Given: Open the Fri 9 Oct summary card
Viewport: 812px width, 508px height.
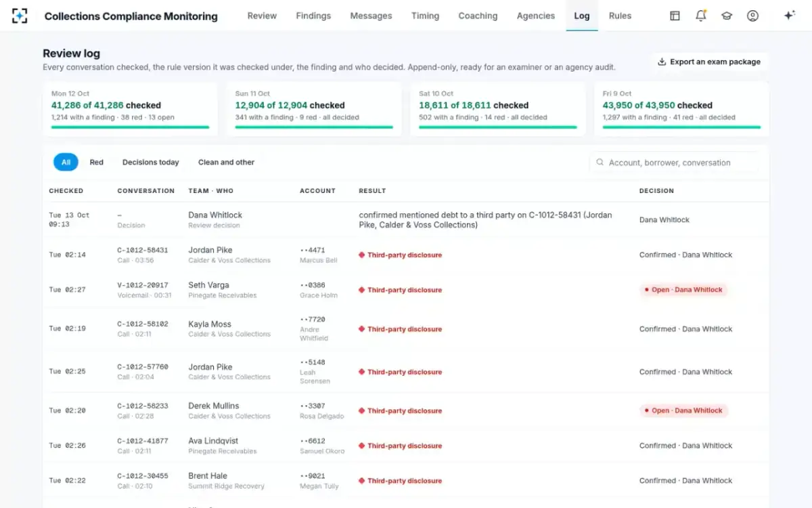Looking at the screenshot, I should pyautogui.click(x=682, y=110).
